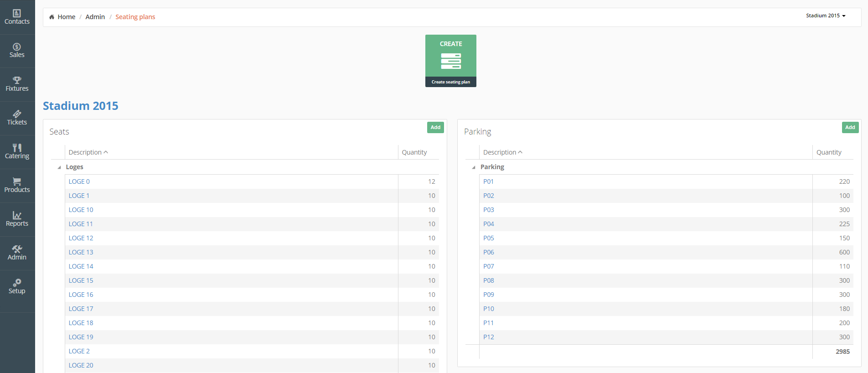Go to Admin in the breadcrumb
Screen dimensions: 868x373
point(95,17)
